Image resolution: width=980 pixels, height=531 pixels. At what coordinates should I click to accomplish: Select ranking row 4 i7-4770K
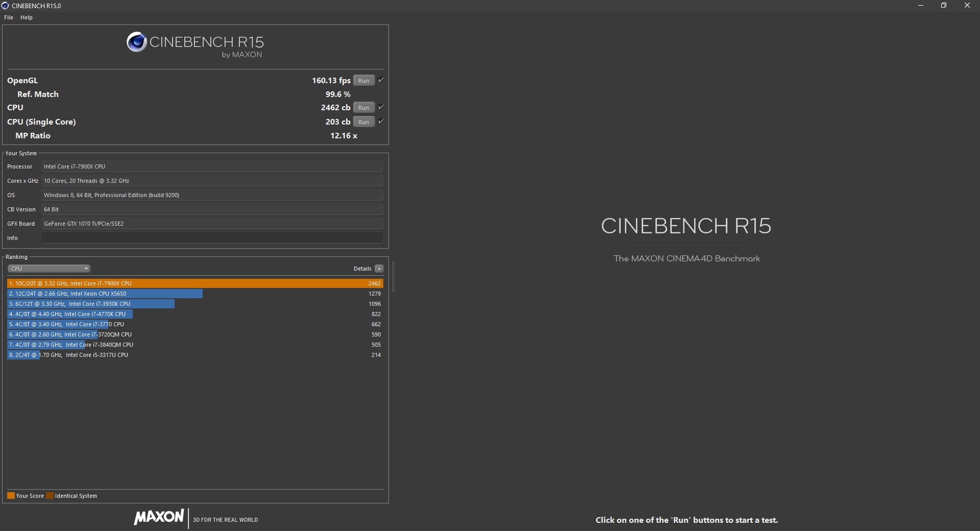click(195, 314)
